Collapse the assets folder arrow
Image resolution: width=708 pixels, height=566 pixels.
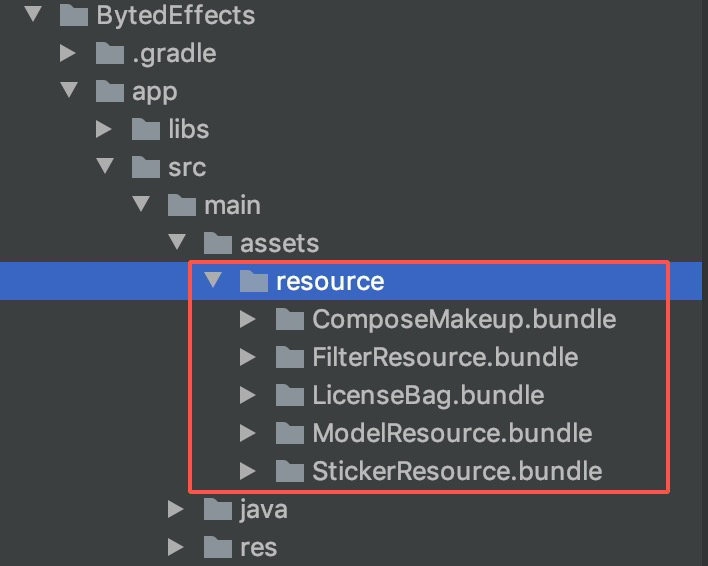click(x=177, y=241)
